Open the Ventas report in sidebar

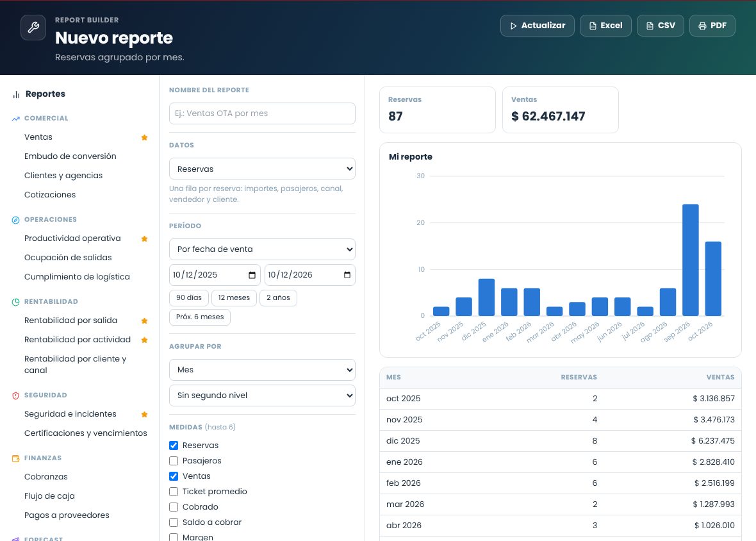click(38, 137)
